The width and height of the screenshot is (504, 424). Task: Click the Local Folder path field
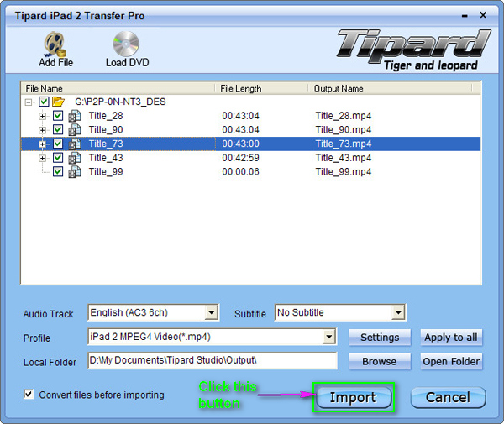tap(213, 360)
